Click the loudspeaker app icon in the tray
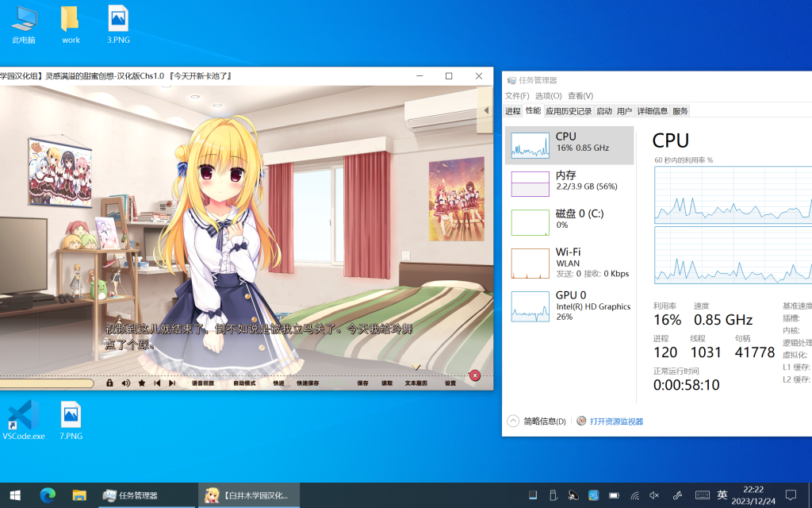This screenshot has height=508, width=812. (x=573, y=495)
